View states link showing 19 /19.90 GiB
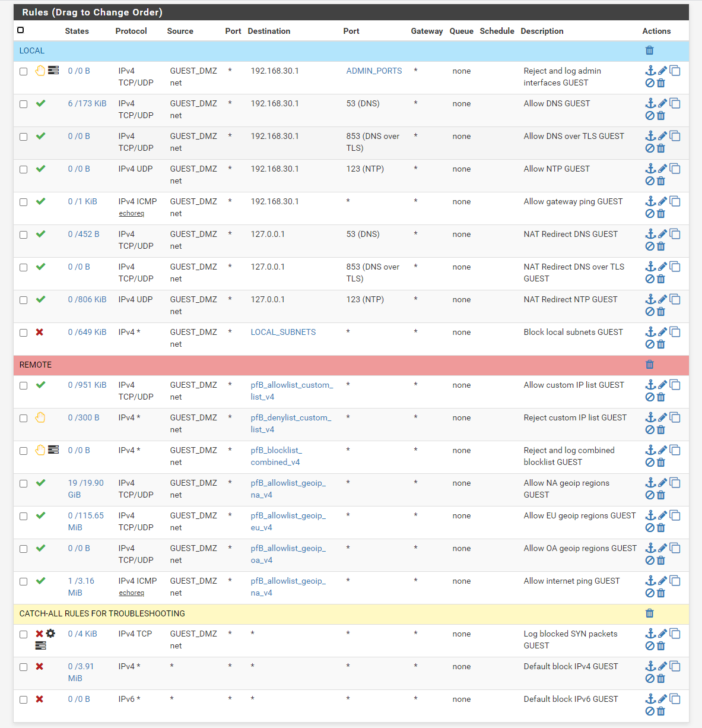Screen dimensions: 702x728 (85, 489)
